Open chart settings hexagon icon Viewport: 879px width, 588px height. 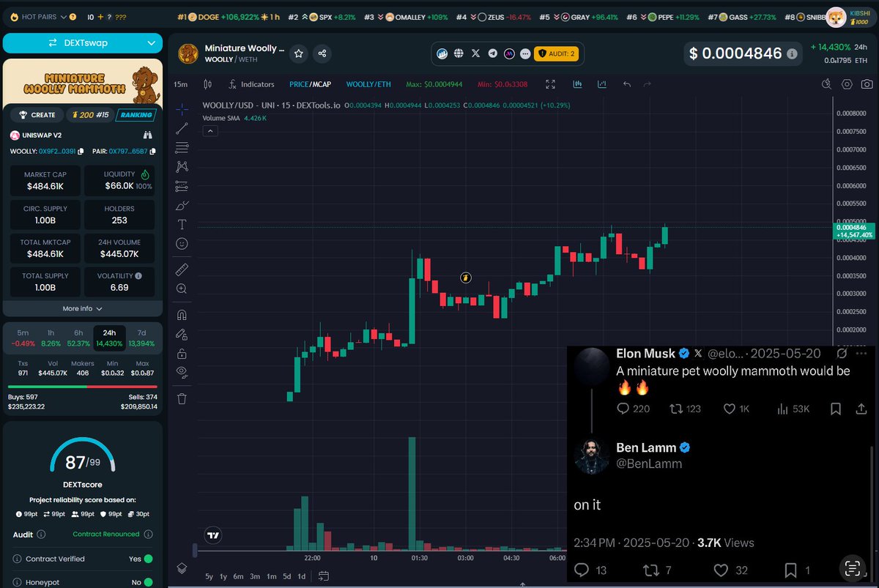(847, 84)
